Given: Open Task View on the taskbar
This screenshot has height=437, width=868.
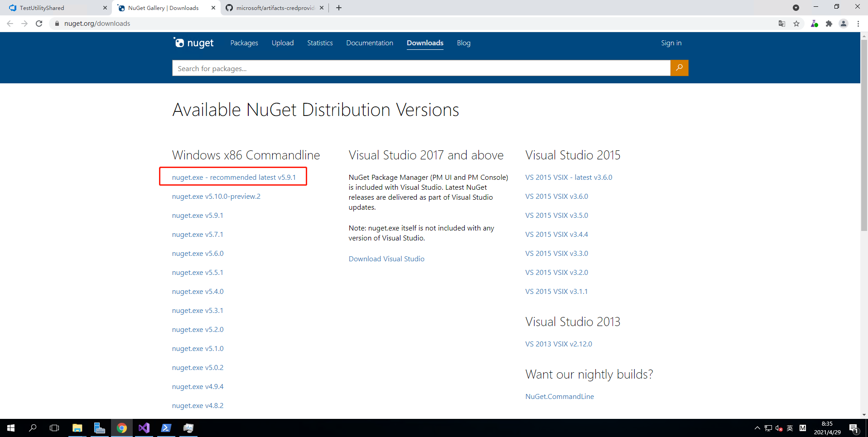Looking at the screenshot, I should [54, 428].
